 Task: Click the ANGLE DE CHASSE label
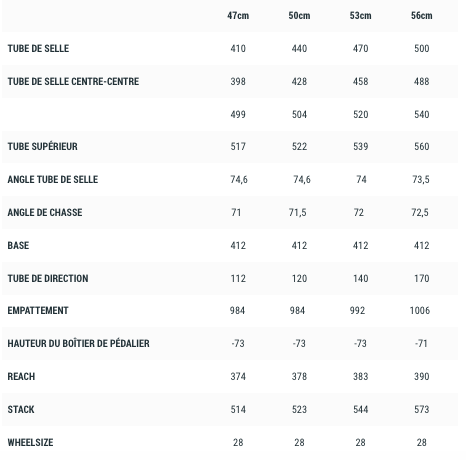tap(45, 213)
